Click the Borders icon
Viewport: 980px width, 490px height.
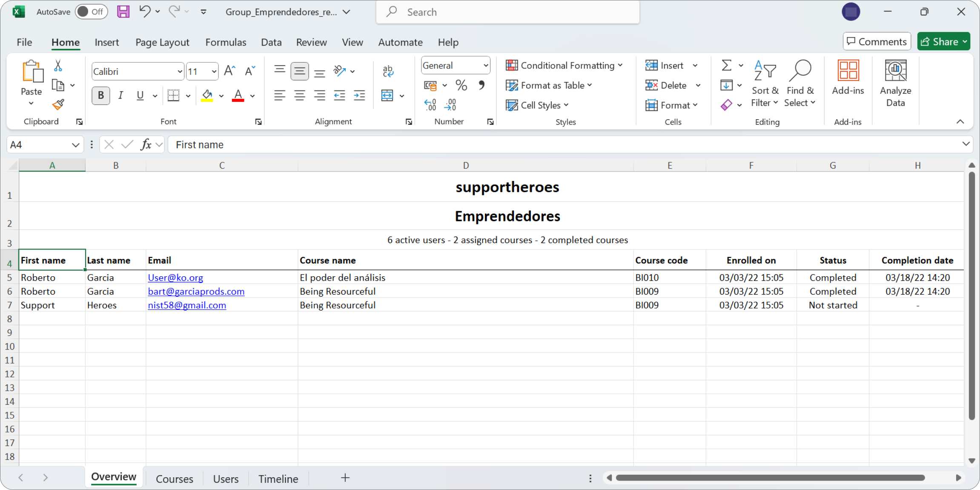click(173, 95)
